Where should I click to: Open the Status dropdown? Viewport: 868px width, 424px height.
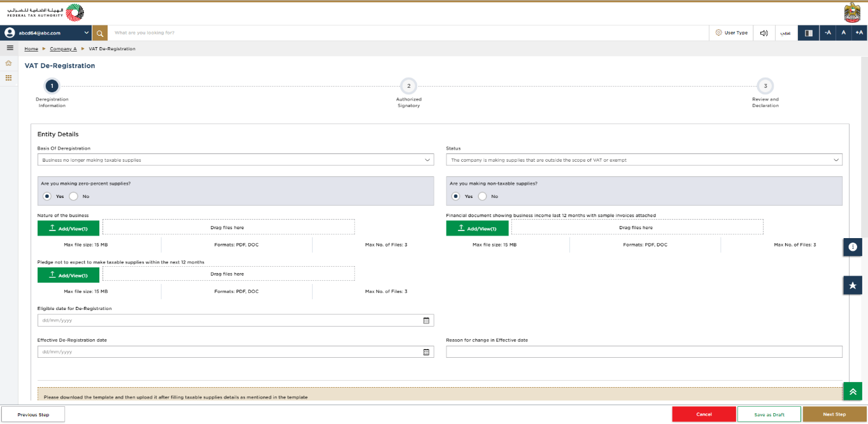pos(644,160)
